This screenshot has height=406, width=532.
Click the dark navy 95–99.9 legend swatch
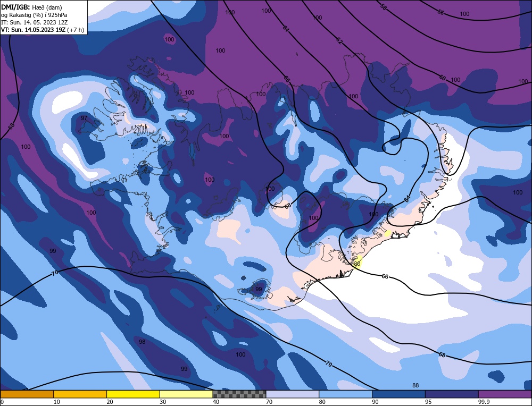tap(452, 394)
